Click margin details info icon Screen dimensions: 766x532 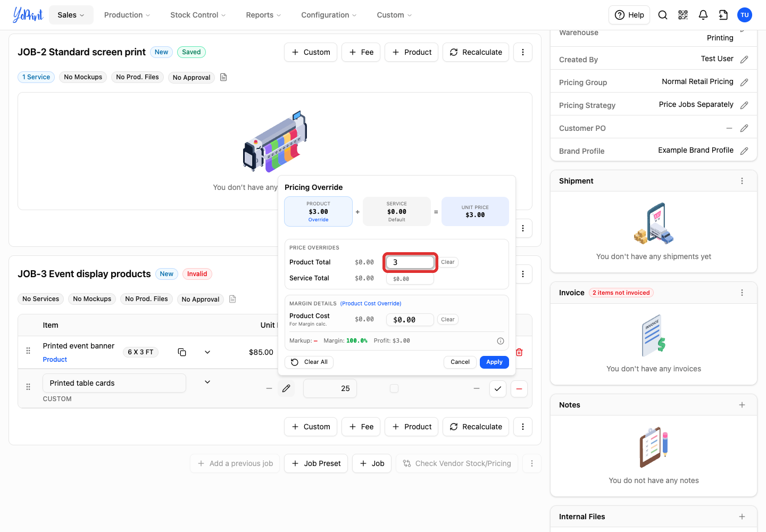click(x=501, y=341)
